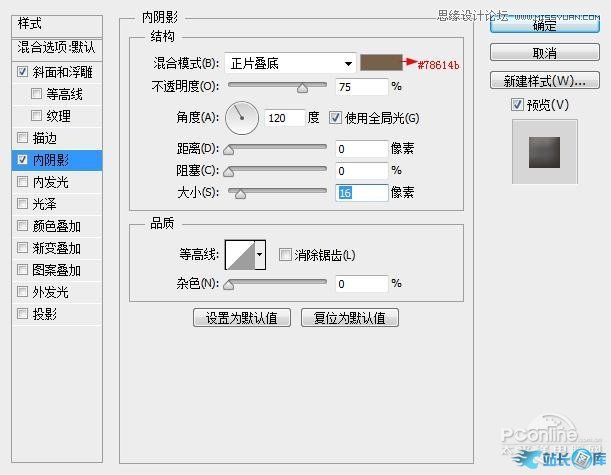Viewport: 611px width, 475px height.
Task: Click the 不透明度 opacity slider handle
Action: coord(303,88)
